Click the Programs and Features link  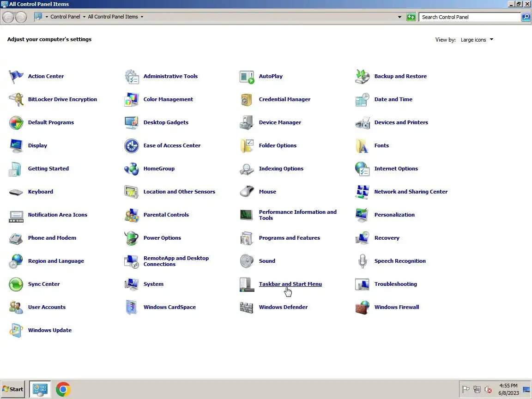(290, 238)
